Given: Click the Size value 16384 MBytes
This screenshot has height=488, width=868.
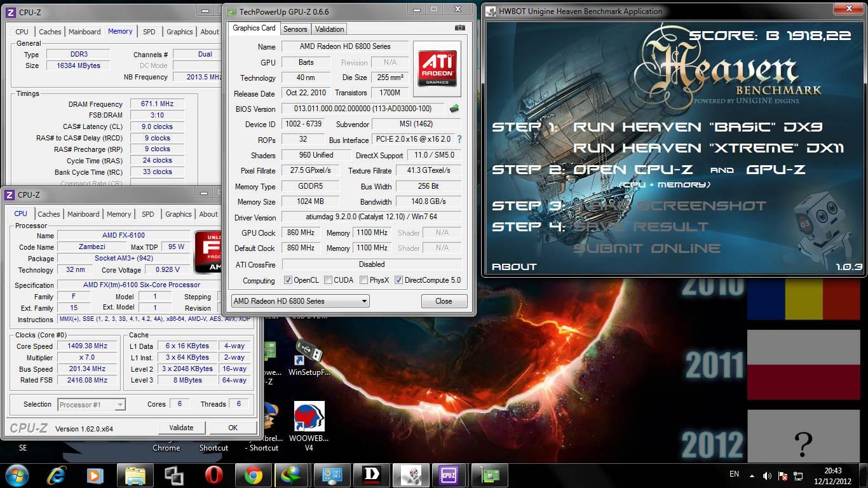Looking at the screenshot, I should point(78,65).
